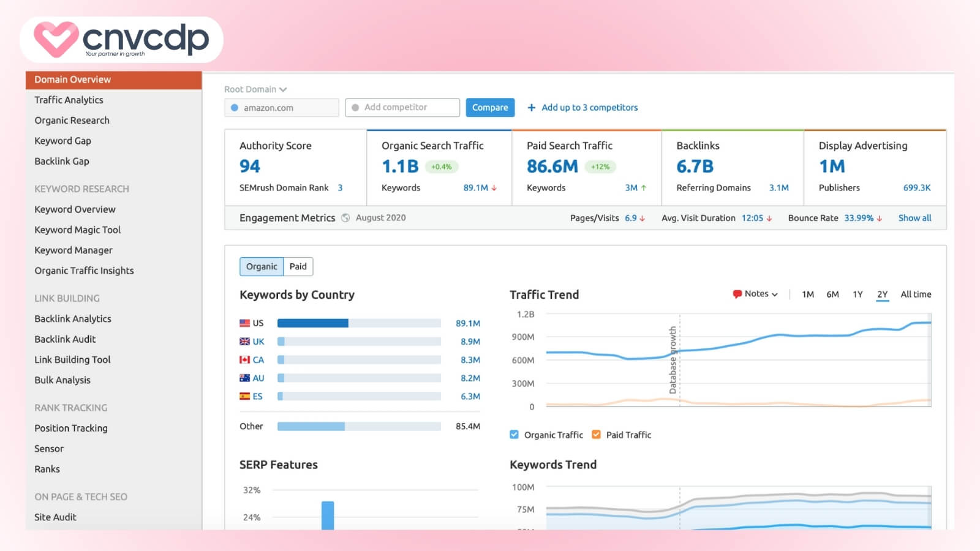Click the 8.9M UK keyword count
This screenshot has height=551, width=980.
470,342
